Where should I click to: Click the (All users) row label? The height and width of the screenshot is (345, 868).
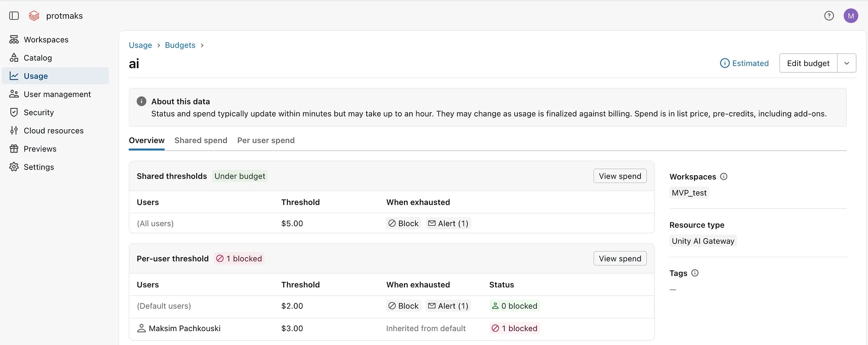point(155,223)
